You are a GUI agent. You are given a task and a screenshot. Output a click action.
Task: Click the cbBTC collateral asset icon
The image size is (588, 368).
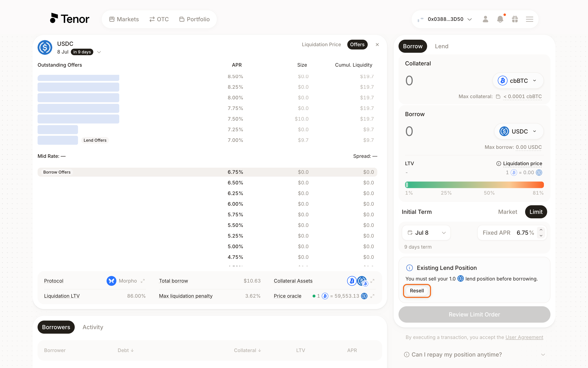[x=352, y=281]
